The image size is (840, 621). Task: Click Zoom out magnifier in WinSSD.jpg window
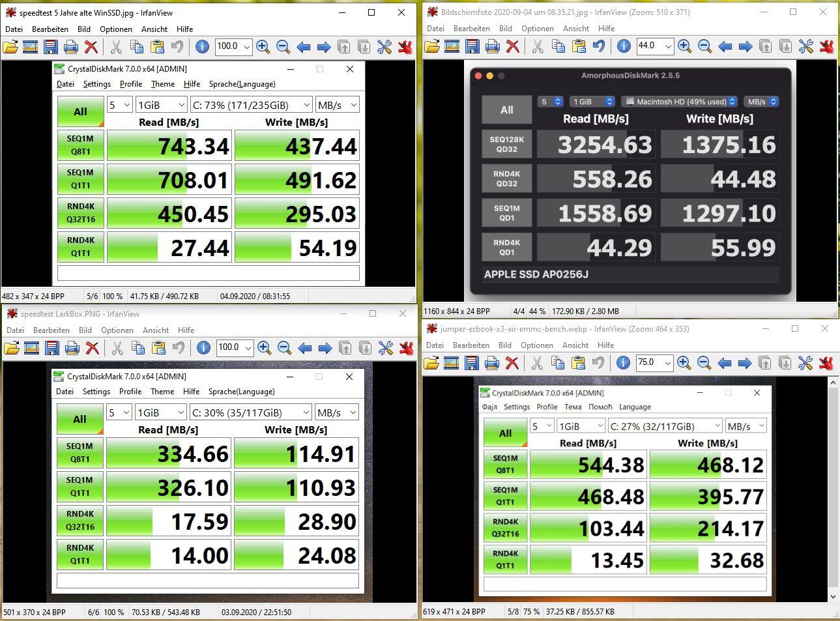pyautogui.click(x=283, y=47)
